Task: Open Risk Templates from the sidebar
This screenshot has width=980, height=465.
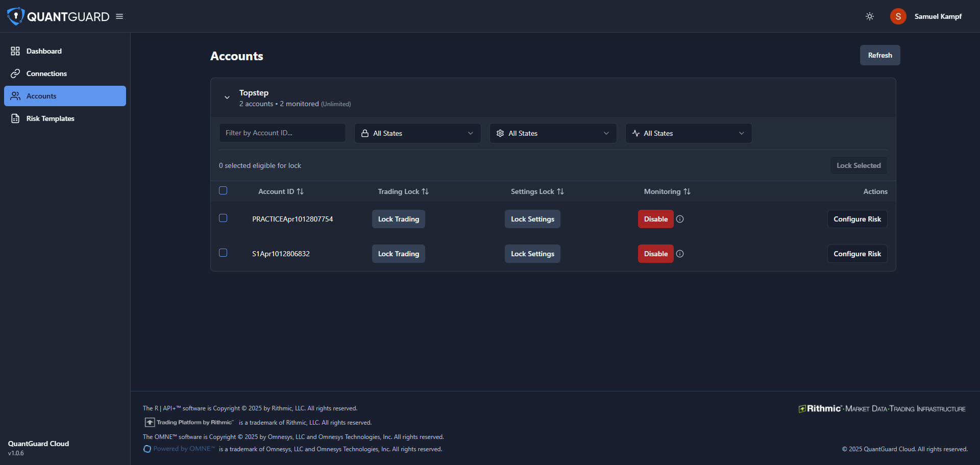Action: pos(50,118)
